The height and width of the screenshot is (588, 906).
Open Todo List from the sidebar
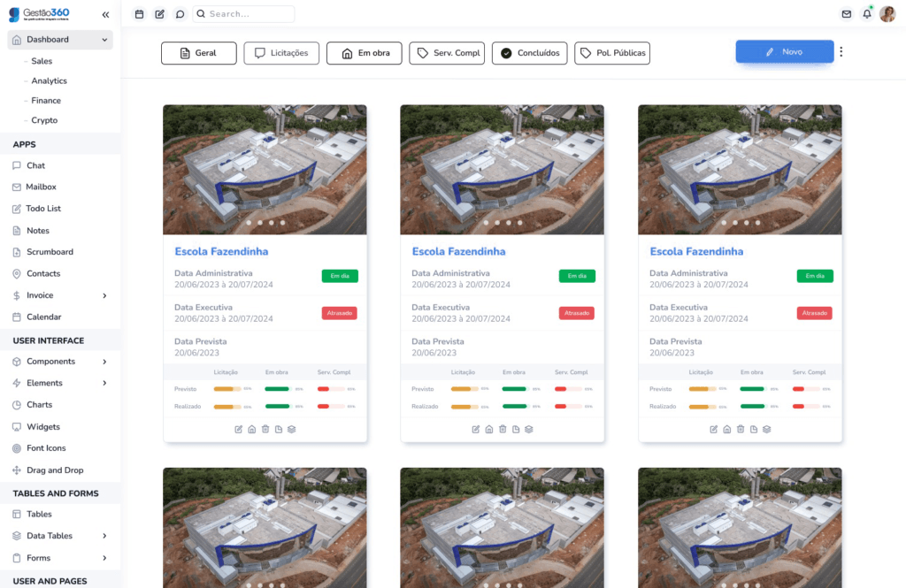(x=43, y=209)
